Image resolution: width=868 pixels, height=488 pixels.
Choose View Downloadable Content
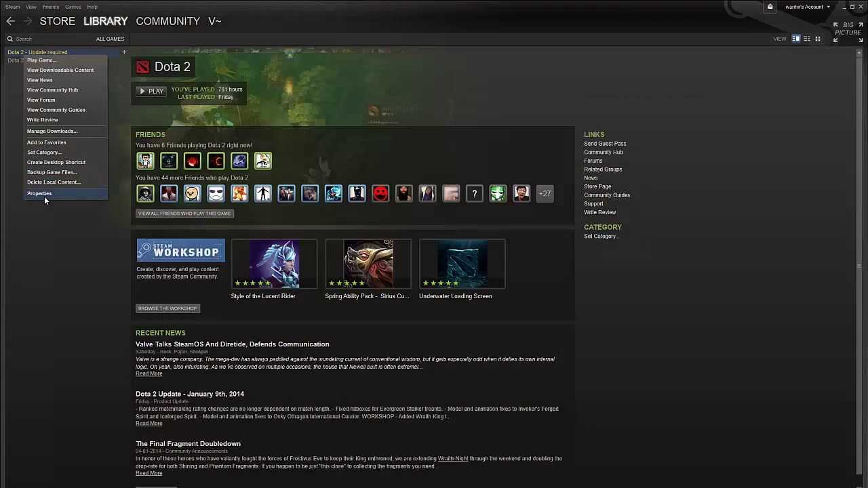click(x=66, y=70)
